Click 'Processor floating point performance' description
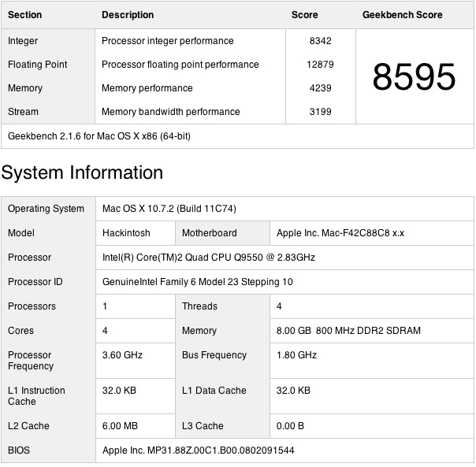The height and width of the screenshot is (467, 476). pyautogui.click(x=180, y=65)
